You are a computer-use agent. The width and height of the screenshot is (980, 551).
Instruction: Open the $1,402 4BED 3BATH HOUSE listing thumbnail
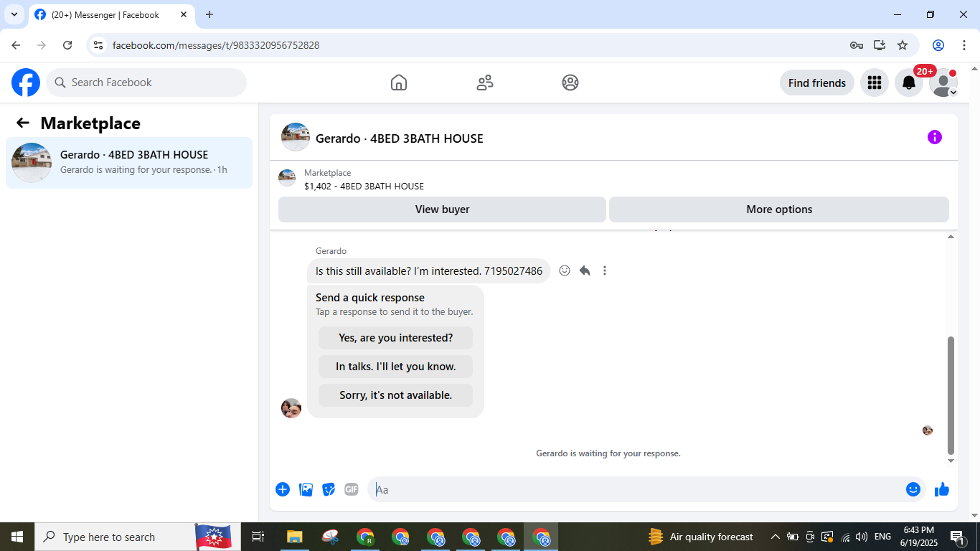(x=287, y=178)
